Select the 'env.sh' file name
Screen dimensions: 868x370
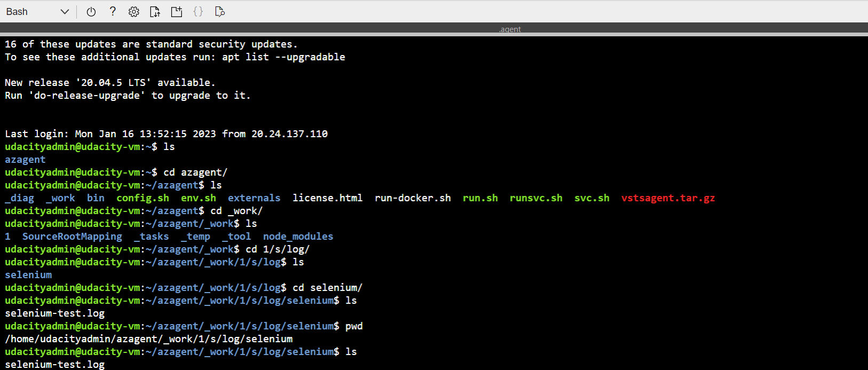198,198
